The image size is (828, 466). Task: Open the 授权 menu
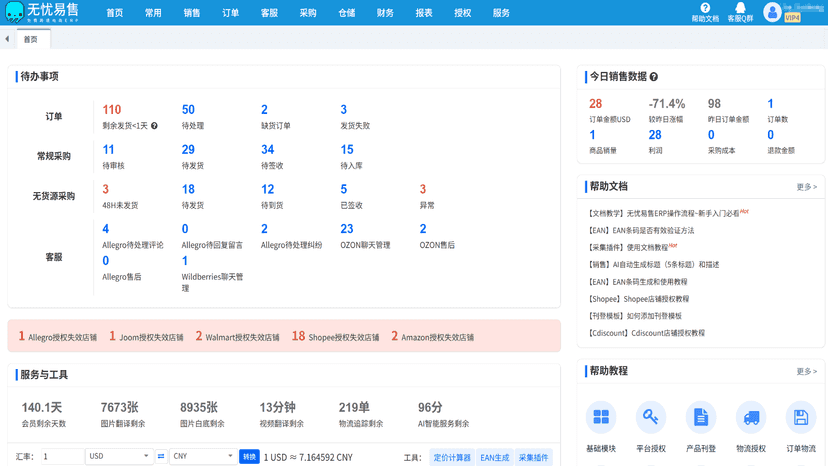(463, 13)
